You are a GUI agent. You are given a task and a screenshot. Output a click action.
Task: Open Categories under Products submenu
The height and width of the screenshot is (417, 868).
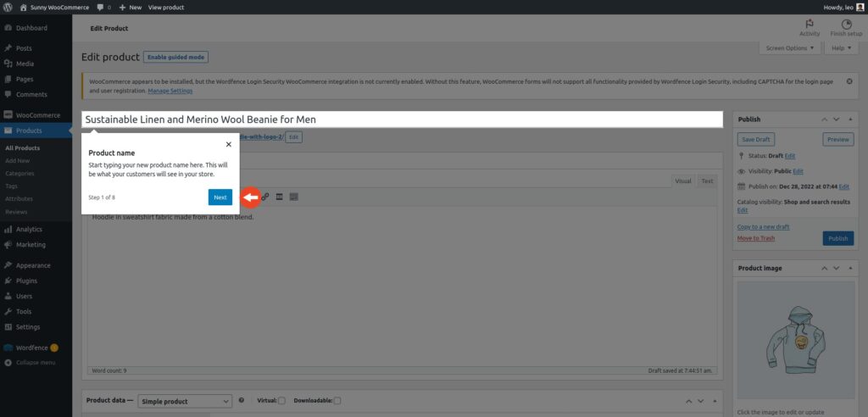[x=20, y=174]
